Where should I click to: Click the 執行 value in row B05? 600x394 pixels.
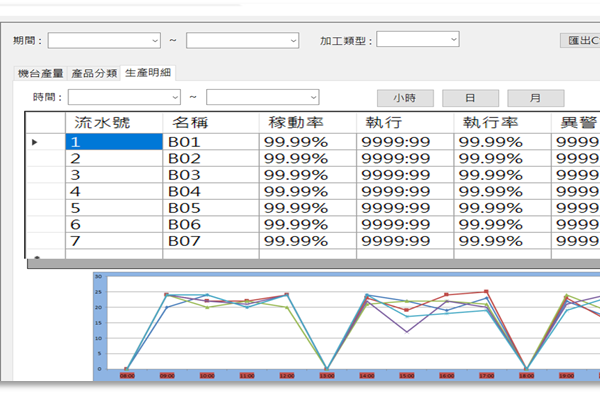click(405, 208)
